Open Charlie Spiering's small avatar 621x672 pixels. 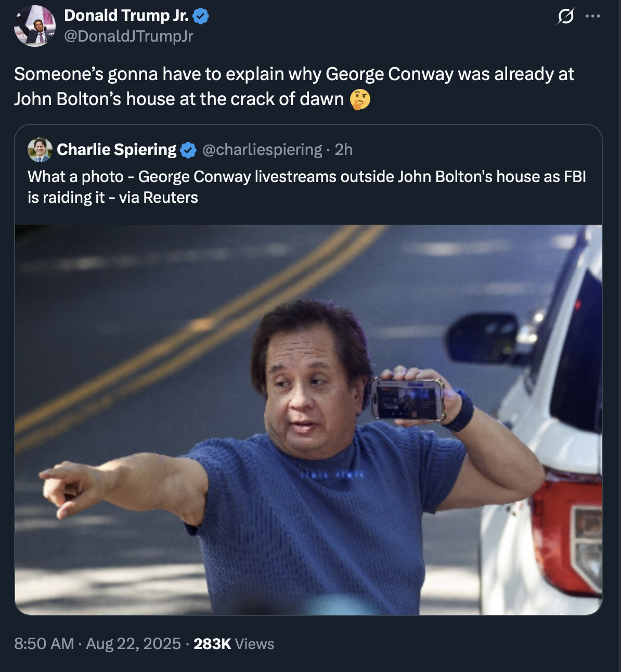[40, 150]
